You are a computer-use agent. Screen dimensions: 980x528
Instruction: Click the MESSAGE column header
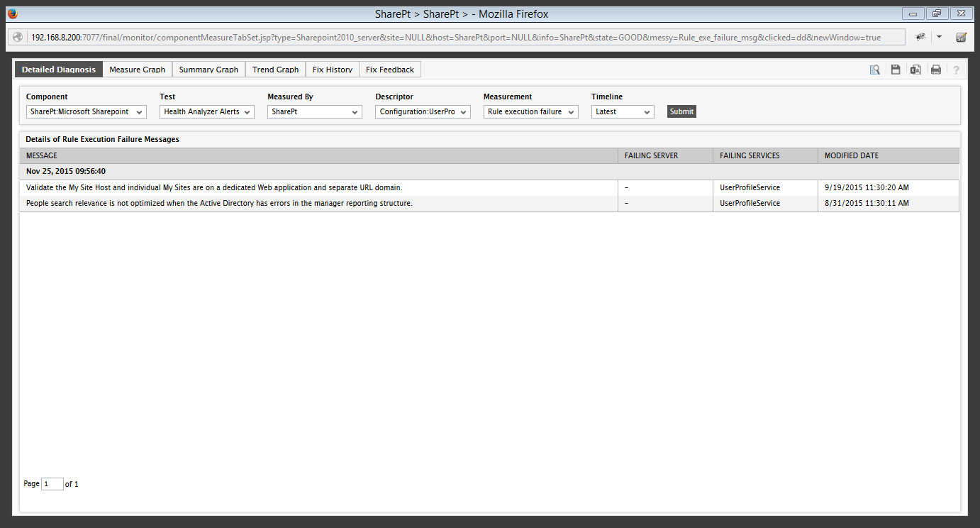[x=319, y=155]
